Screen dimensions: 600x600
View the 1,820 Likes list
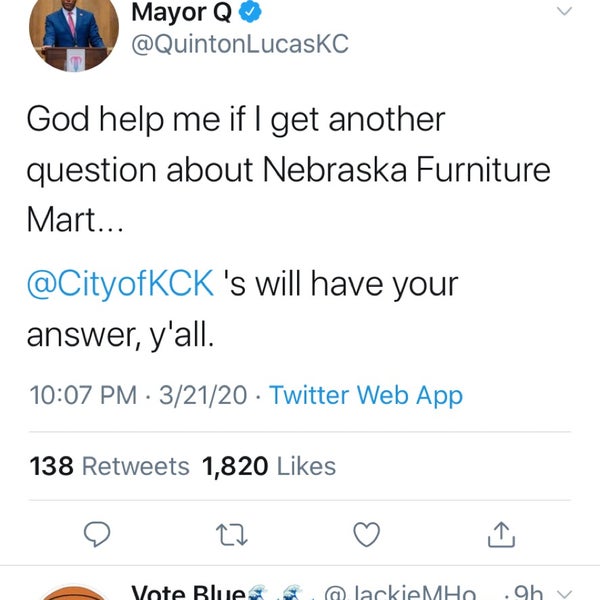click(269, 466)
